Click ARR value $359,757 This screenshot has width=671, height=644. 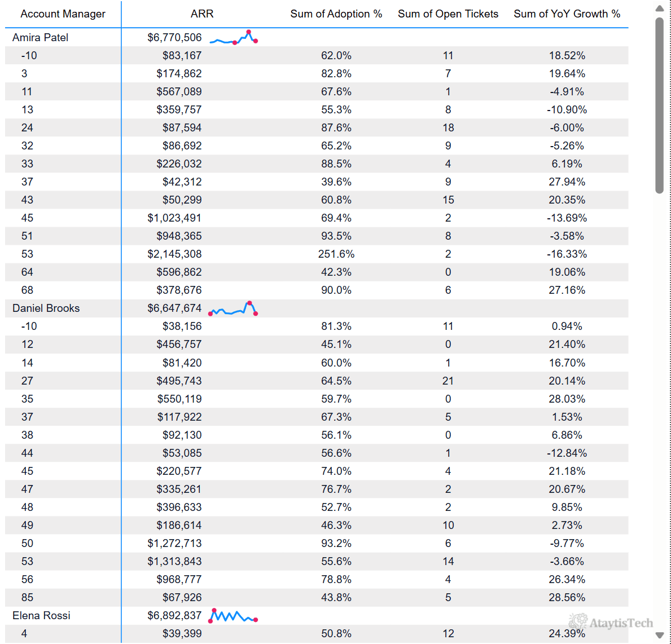[179, 109]
